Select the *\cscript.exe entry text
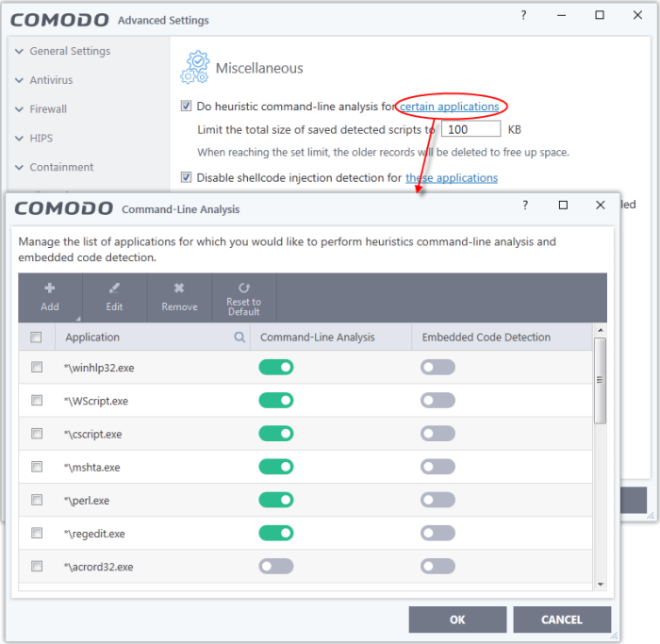Viewport: 660px width, 644px height. 92,435
